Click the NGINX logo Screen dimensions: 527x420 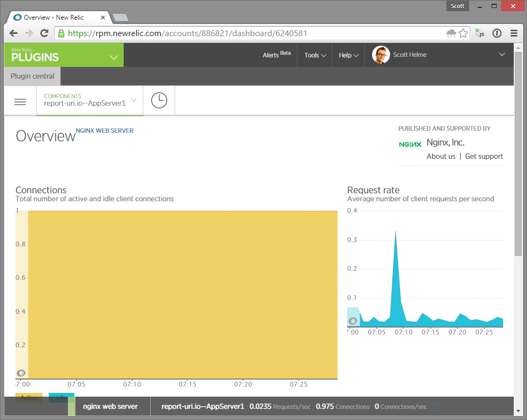409,143
